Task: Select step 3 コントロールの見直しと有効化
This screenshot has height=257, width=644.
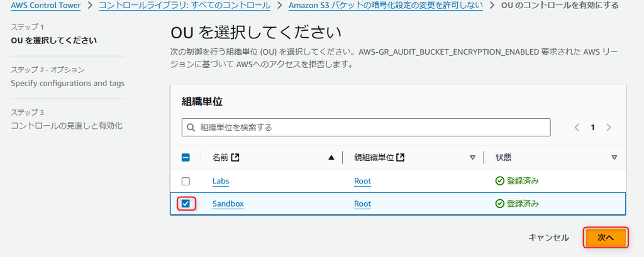Action: pyautogui.click(x=67, y=126)
